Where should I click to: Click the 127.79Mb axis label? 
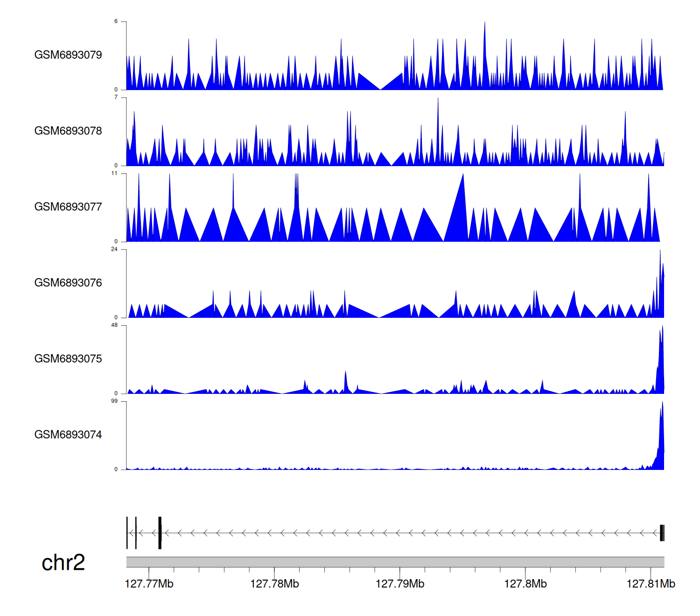click(x=400, y=584)
